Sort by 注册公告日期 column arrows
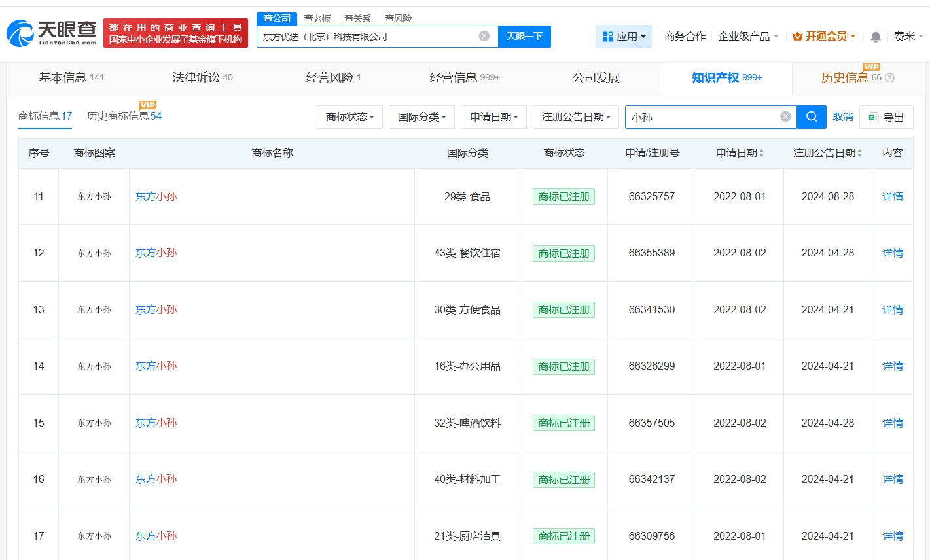Screen dimensions: 930x560 [x=859, y=153]
